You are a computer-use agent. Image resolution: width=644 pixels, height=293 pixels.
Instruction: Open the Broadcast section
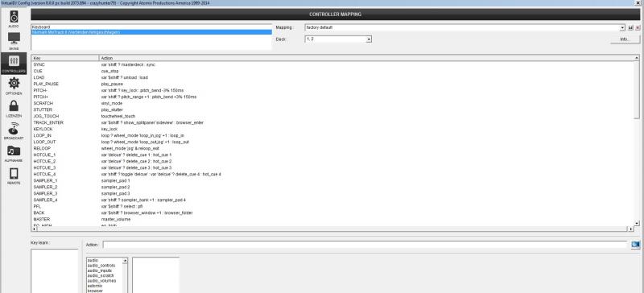14,130
